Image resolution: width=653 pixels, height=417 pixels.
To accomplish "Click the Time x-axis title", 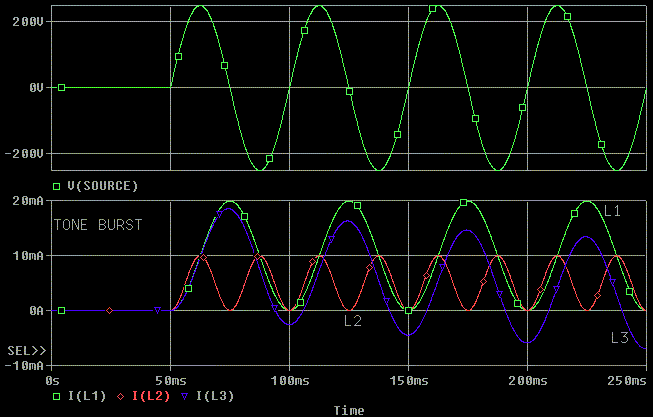I will click(x=349, y=410).
